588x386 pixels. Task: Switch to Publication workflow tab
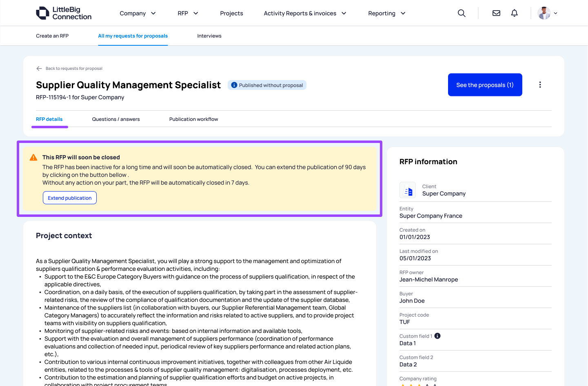coord(194,119)
